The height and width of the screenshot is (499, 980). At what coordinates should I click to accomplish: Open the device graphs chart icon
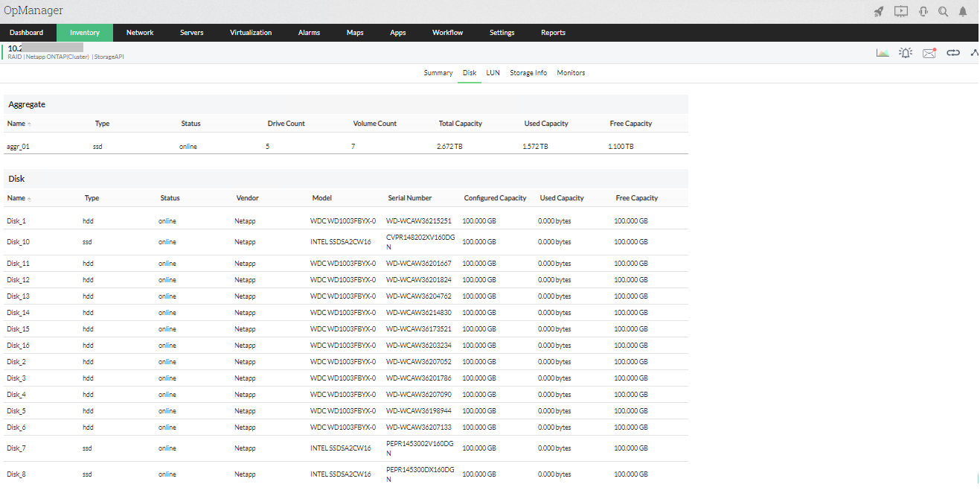tap(883, 53)
